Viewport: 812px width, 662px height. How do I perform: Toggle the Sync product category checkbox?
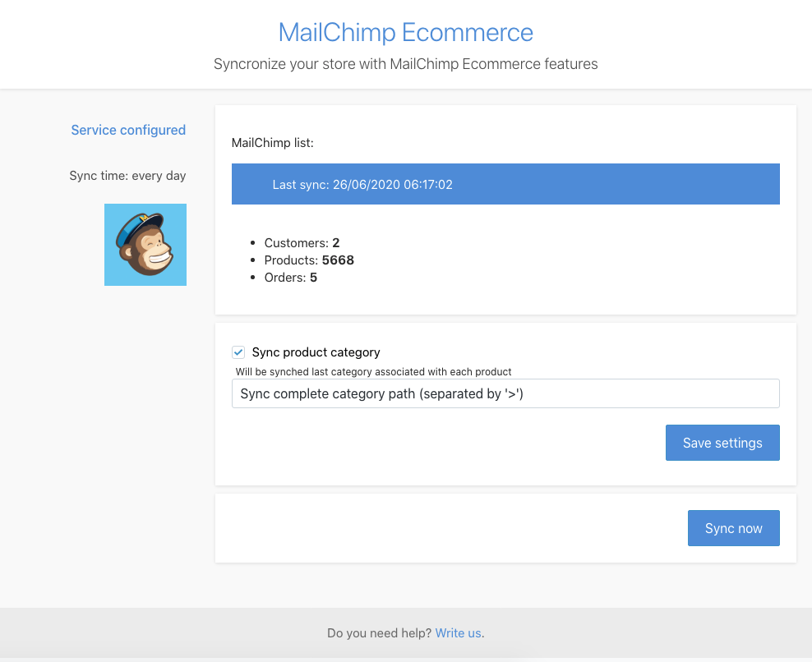[x=238, y=352]
